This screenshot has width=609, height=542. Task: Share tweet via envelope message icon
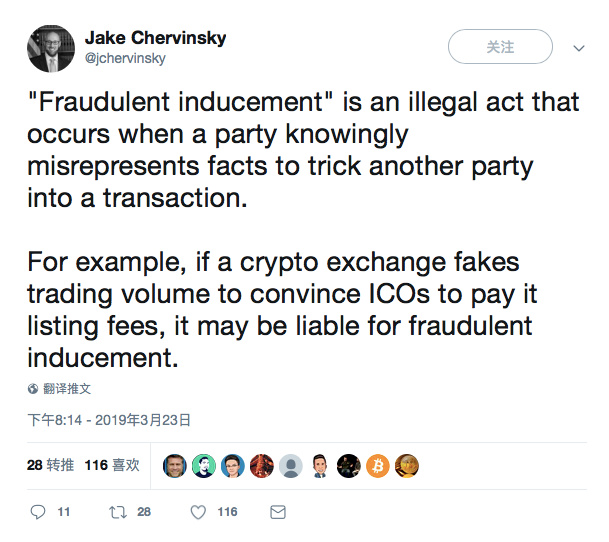pyautogui.click(x=278, y=512)
